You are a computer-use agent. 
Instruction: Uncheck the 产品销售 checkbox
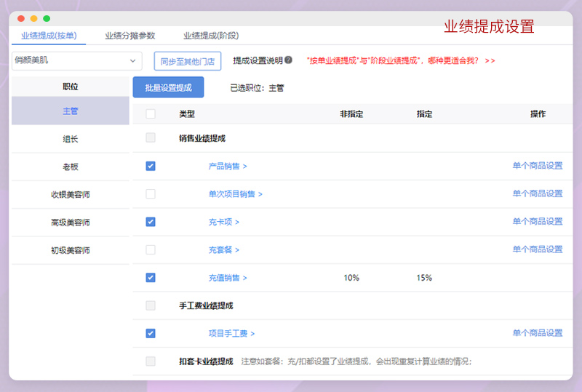151,166
